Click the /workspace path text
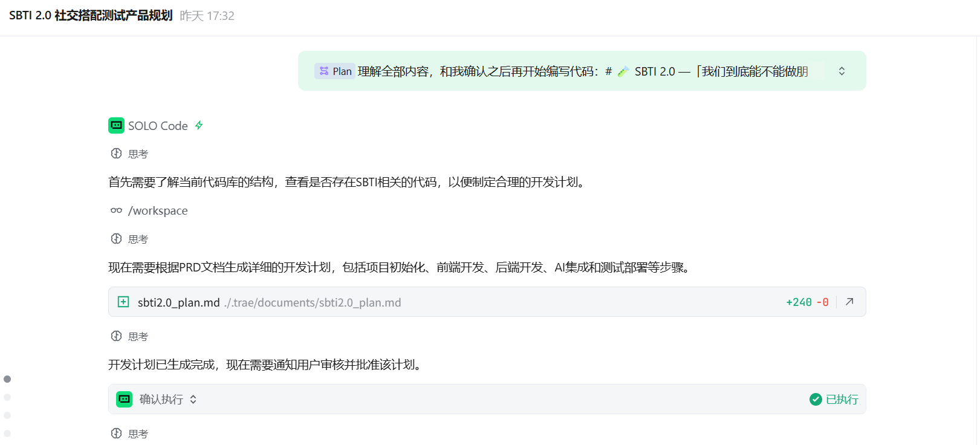Image resolution: width=980 pixels, height=445 pixels. pyautogui.click(x=158, y=210)
